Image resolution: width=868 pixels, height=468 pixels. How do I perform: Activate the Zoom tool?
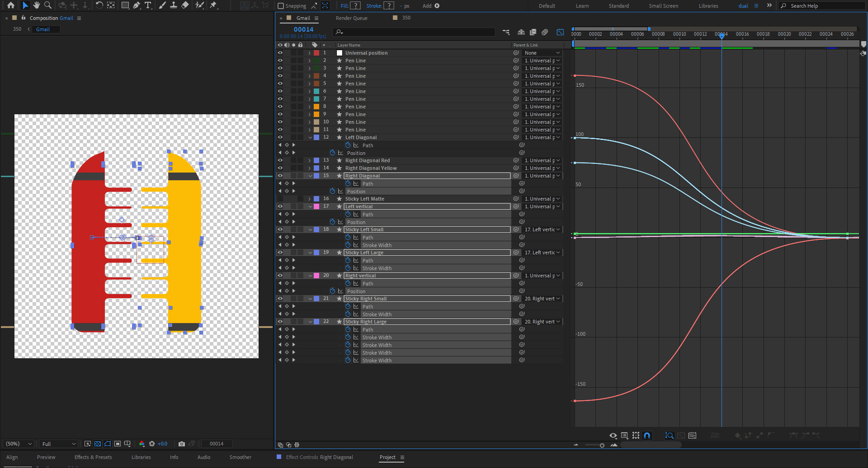[47, 5]
